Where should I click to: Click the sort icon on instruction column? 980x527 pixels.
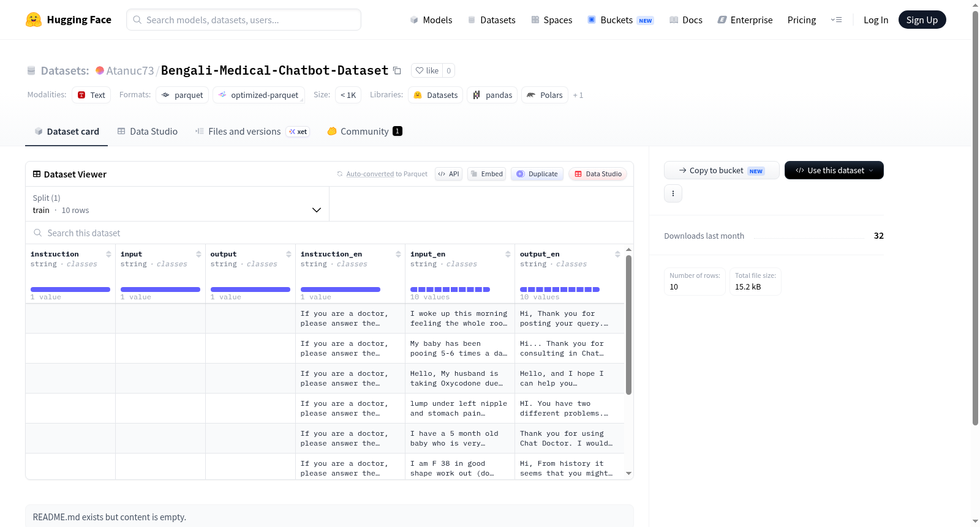coord(108,254)
